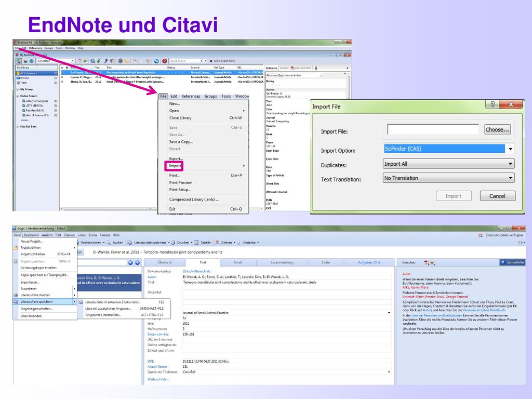
Task: Click PubMed (NLM) online search entry
Action: [x=35, y=110]
